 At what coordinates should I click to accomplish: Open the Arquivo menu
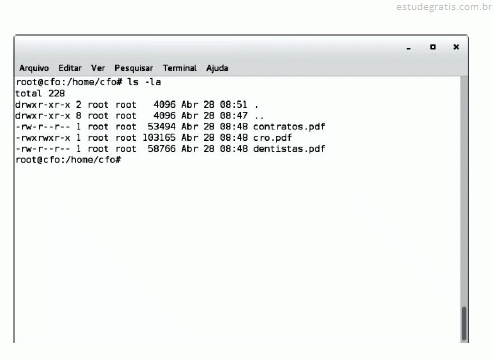pyautogui.click(x=34, y=68)
